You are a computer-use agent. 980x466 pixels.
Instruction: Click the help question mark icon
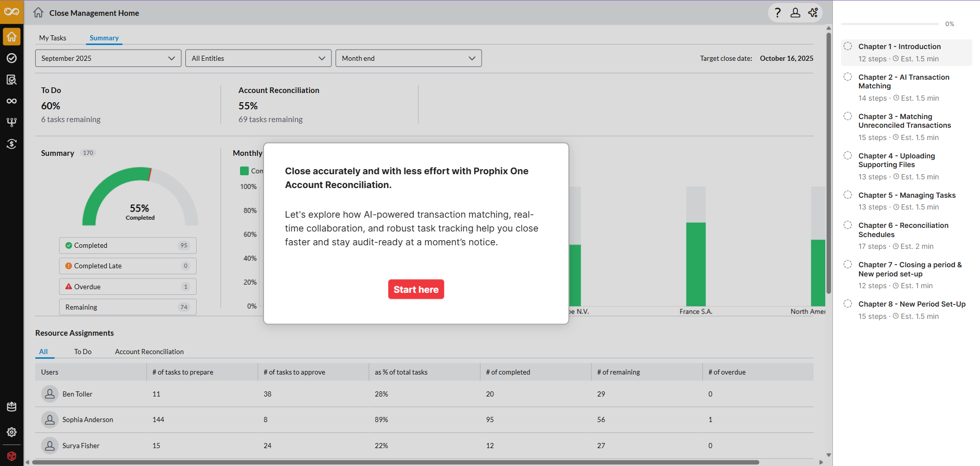777,13
